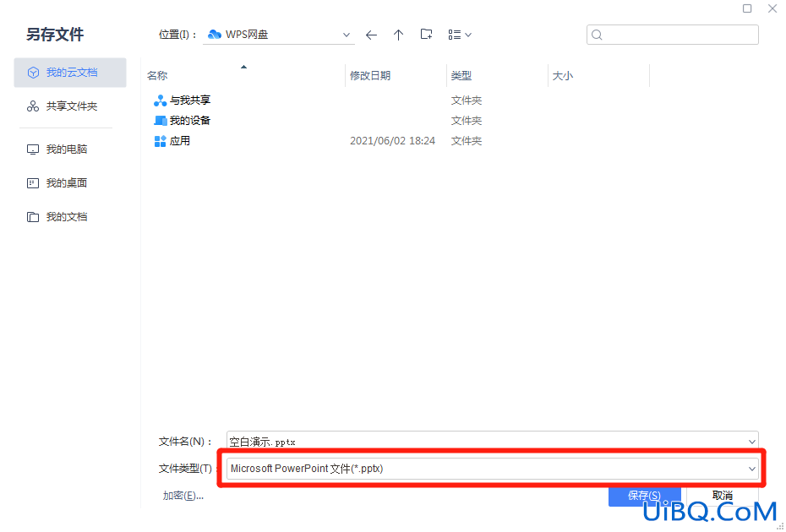Open 我的桌面 in the sidebar
The image size is (786, 532).
[70, 183]
